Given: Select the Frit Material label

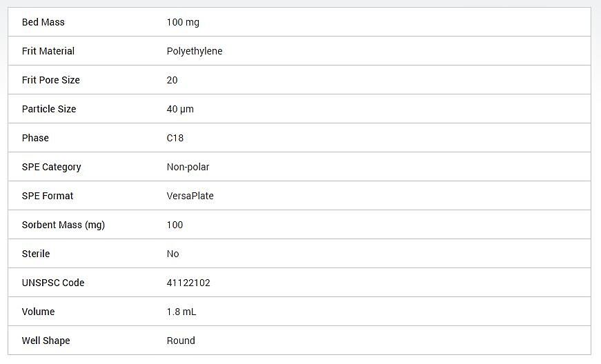Looking at the screenshot, I should pyautogui.click(x=48, y=51).
